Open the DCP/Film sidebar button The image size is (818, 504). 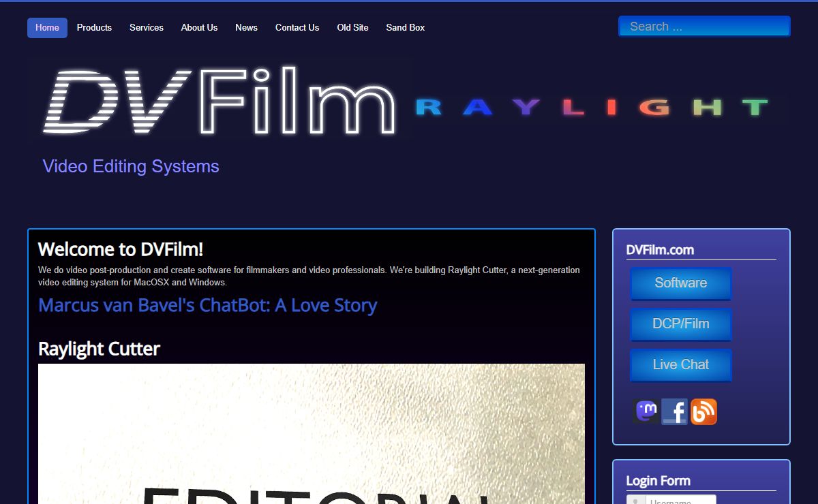pyautogui.click(x=681, y=324)
